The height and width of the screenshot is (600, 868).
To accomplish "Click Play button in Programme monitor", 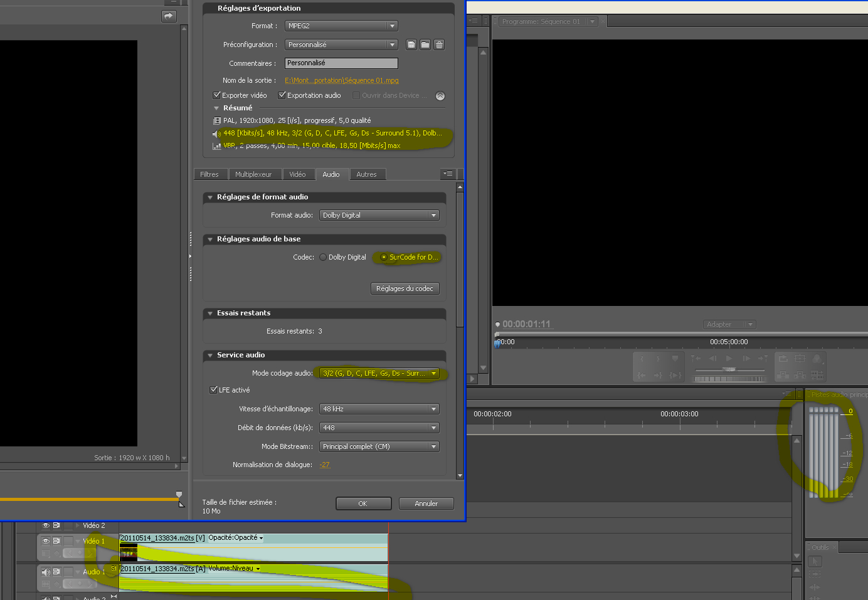I will pos(729,359).
